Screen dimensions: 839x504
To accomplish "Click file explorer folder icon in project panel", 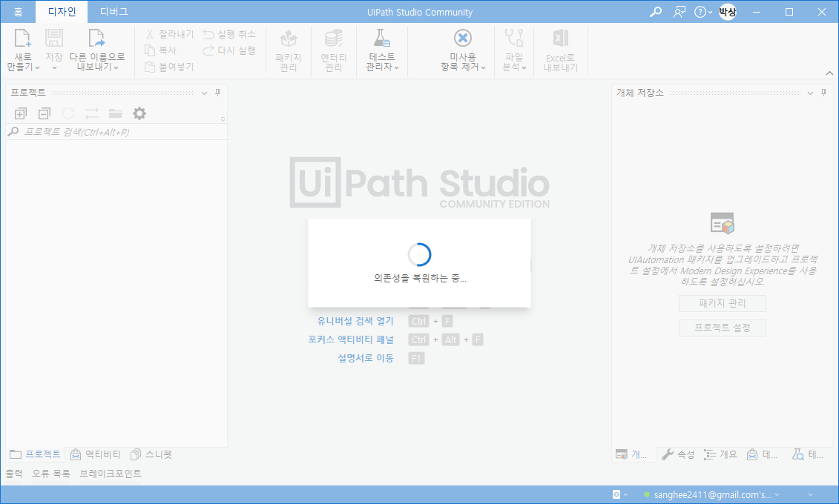I will [x=116, y=113].
